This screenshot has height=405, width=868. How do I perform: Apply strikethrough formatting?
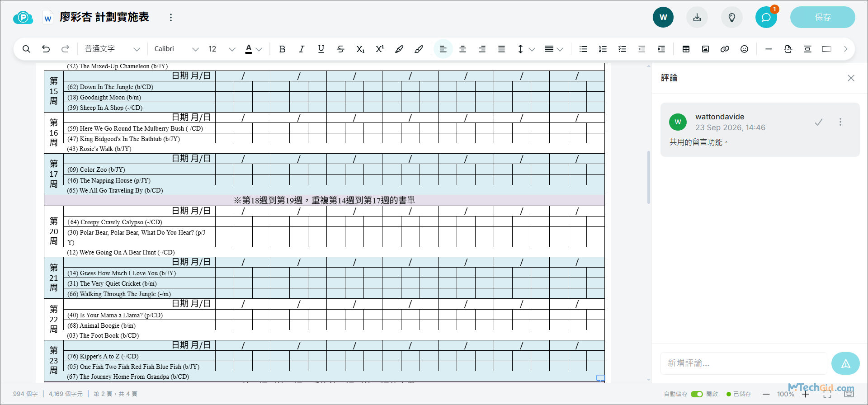(x=340, y=49)
